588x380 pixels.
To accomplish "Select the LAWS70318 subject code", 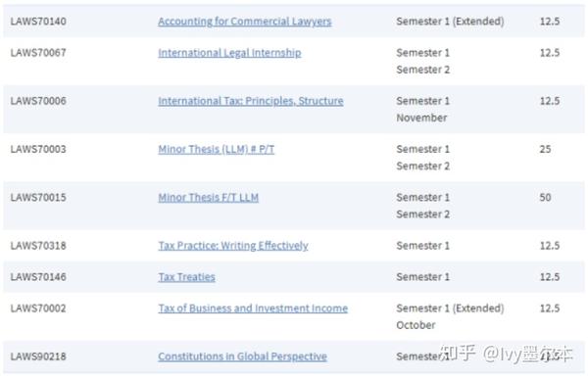I will [38, 246].
